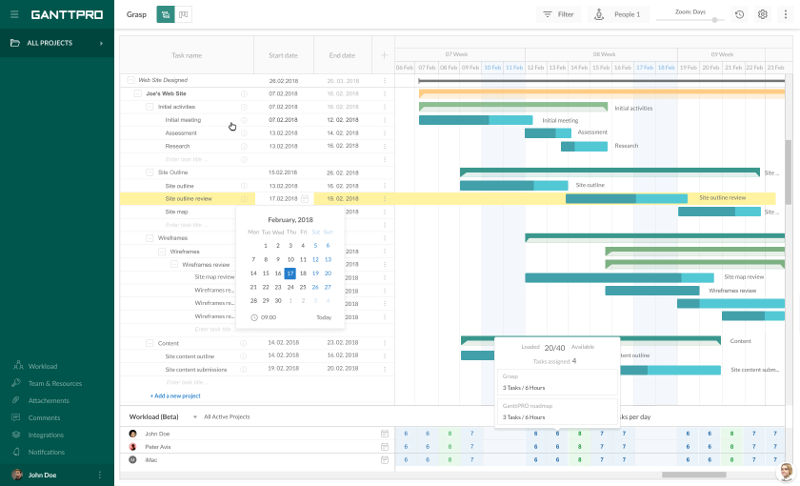Viewport: 800px width, 486px height.
Task: Collapse Content group
Action: coord(149,343)
